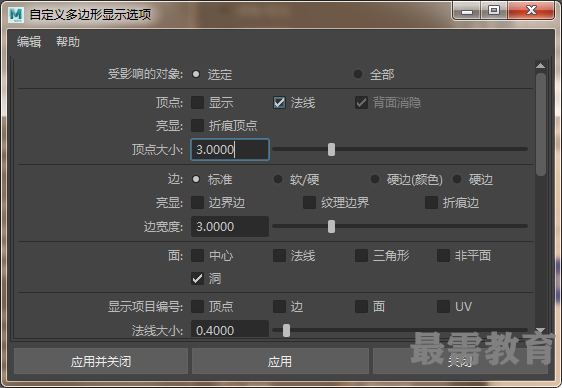The height and width of the screenshot is (388, 562).
Task: Select the 全部 radio button
Action: pos(357,74)
